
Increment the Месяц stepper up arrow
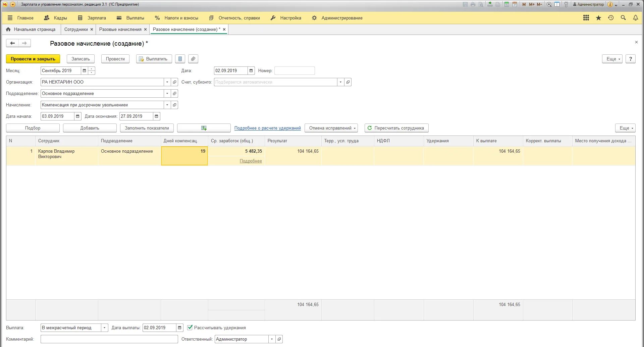92,69
